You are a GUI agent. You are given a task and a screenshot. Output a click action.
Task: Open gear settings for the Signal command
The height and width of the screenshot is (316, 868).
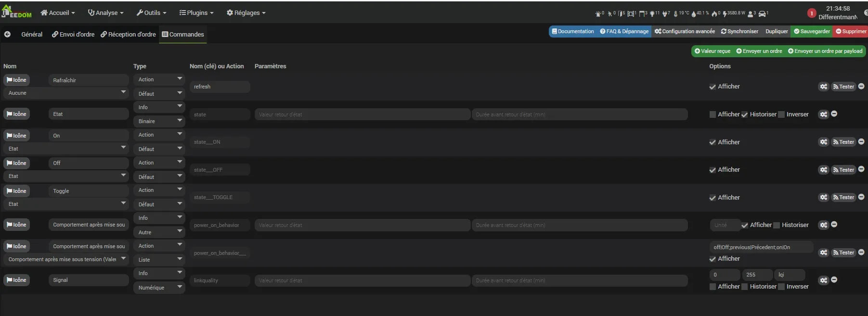click(823, 280)
